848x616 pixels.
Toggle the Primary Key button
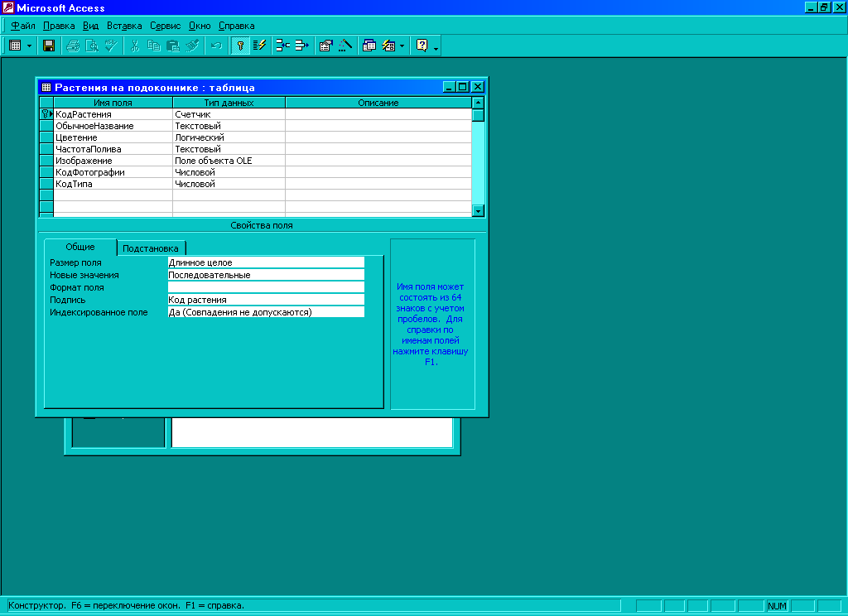pos(240,46)
